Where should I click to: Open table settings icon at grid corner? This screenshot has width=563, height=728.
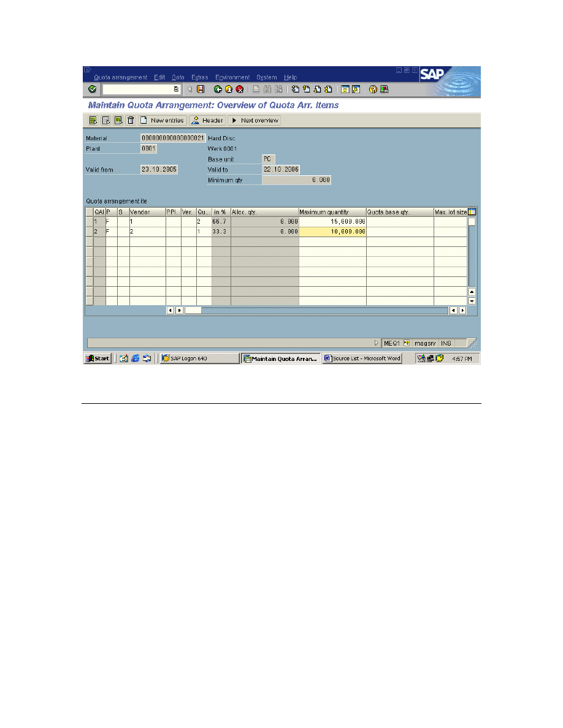pos(472,211)
